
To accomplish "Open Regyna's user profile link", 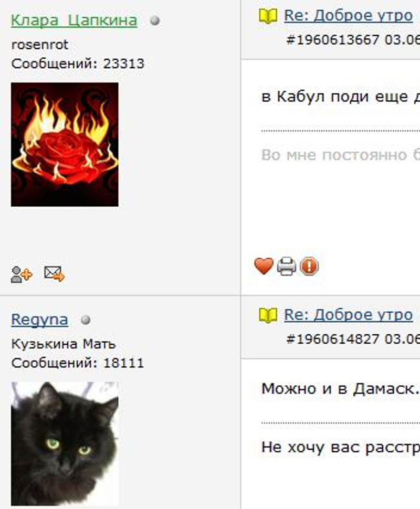I will click(39, 320).
